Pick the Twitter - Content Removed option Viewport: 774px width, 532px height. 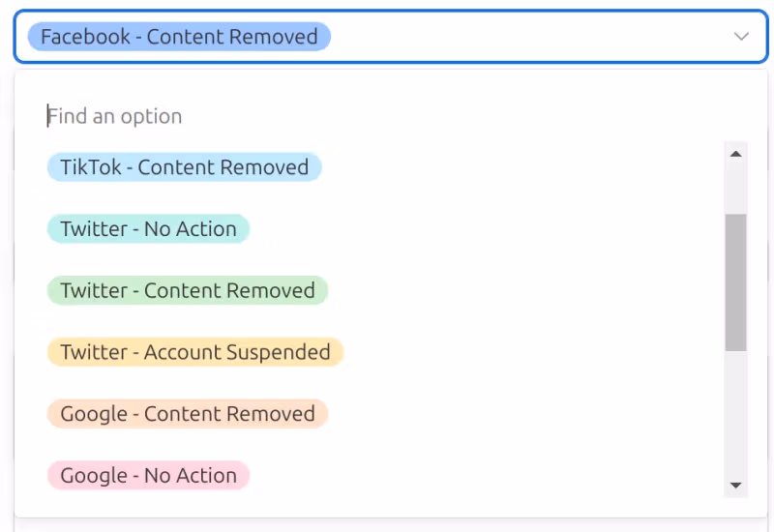click(x=188, y=291)
